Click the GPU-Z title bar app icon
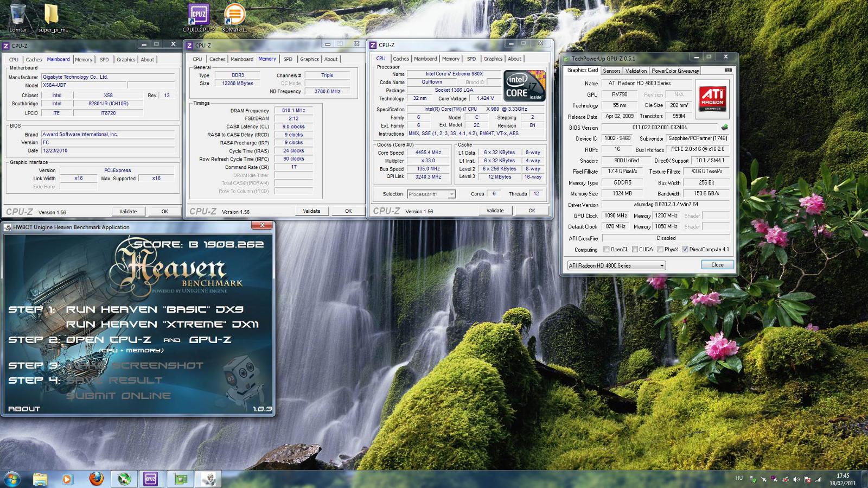 pyautogui.click(x=566, y=59)
